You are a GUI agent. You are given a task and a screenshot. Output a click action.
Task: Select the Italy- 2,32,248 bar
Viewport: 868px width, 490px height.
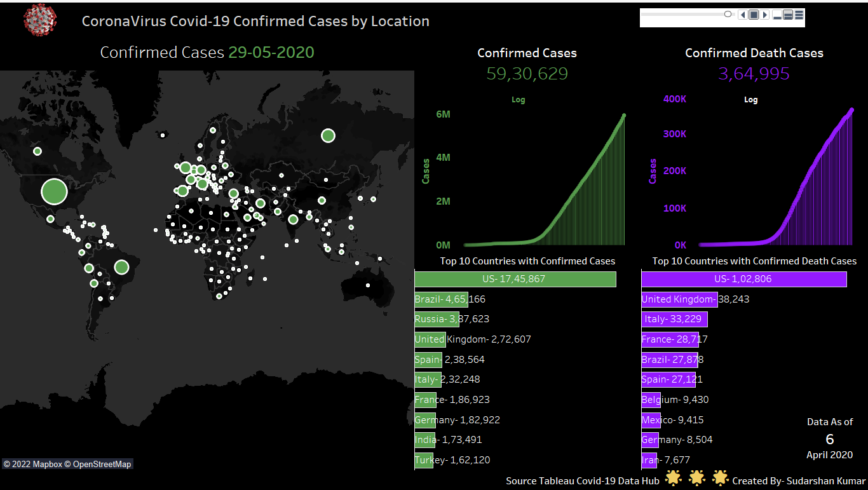pyautogui.click(x=428, y=379)
